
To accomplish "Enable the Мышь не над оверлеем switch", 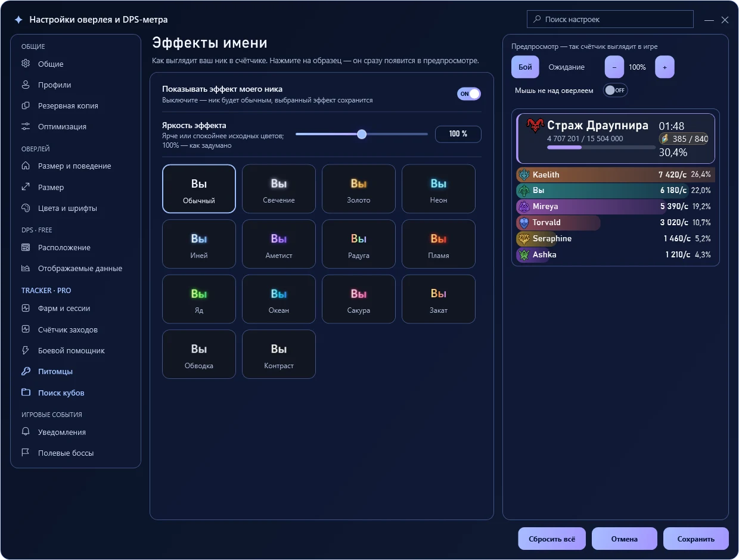I will 616,90.
